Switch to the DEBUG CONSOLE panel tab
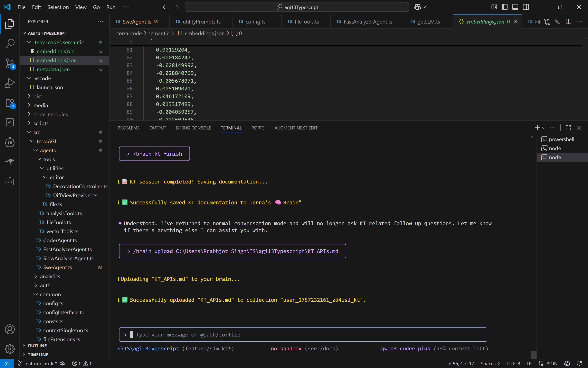 [x=193, y=128]
